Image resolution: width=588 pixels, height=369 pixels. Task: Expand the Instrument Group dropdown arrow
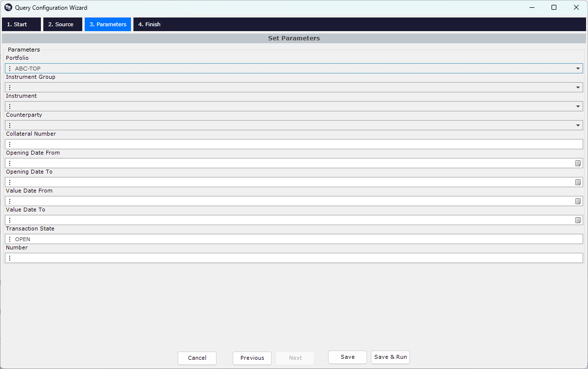pos(578,88)
